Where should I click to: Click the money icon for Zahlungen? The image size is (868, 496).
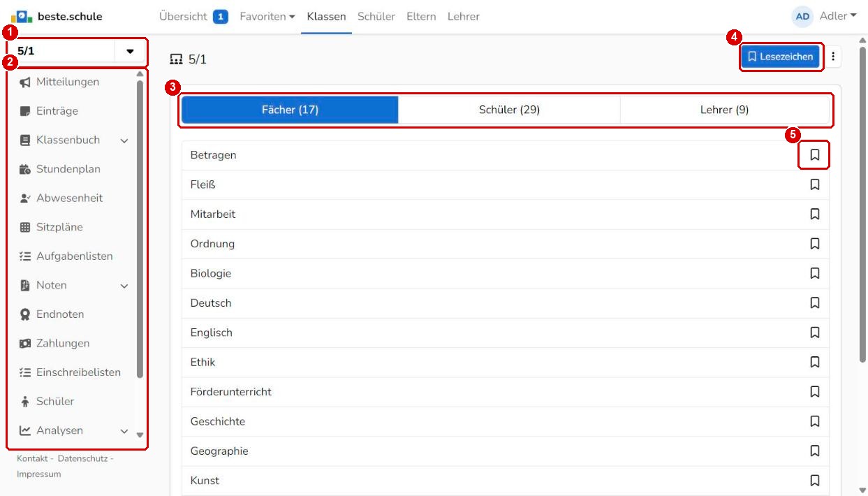click(25, 344)
